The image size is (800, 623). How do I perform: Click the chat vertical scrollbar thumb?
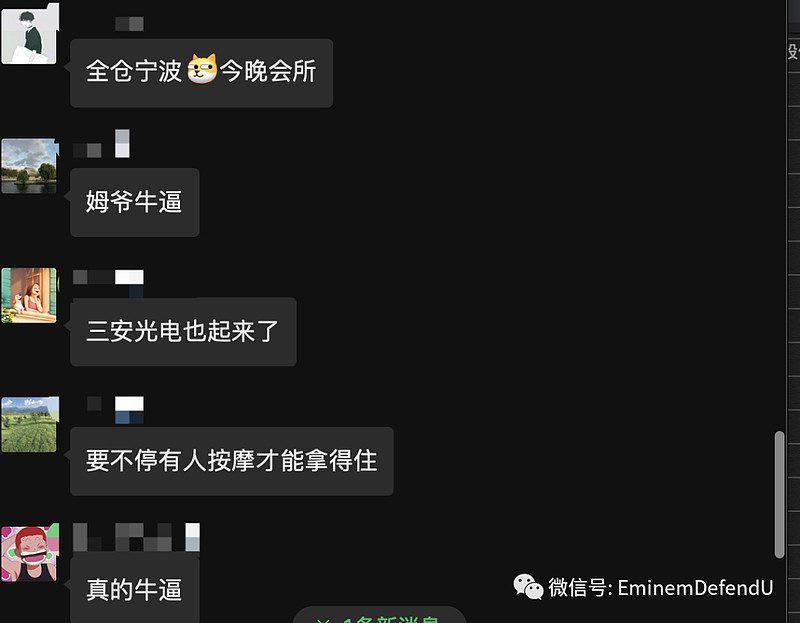pyautogui.click(x=779, y=495)
